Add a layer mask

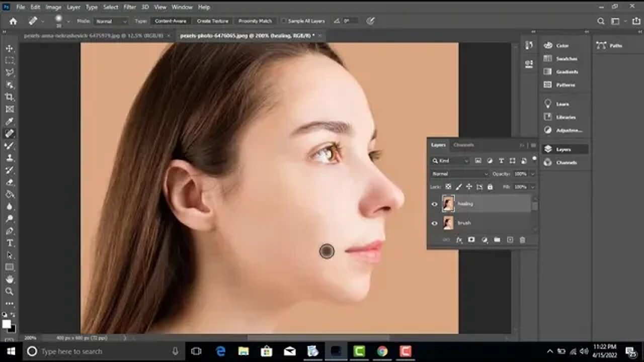pos(471,240)
